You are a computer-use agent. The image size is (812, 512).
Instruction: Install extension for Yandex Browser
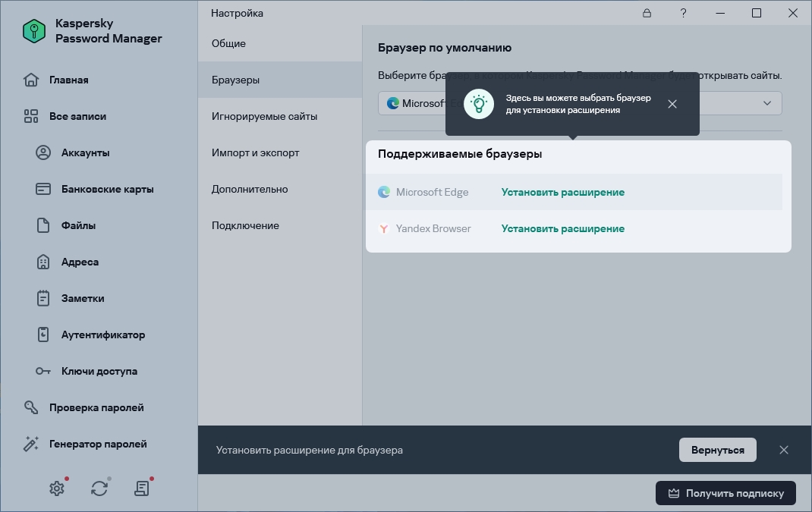tap(563, 228)
